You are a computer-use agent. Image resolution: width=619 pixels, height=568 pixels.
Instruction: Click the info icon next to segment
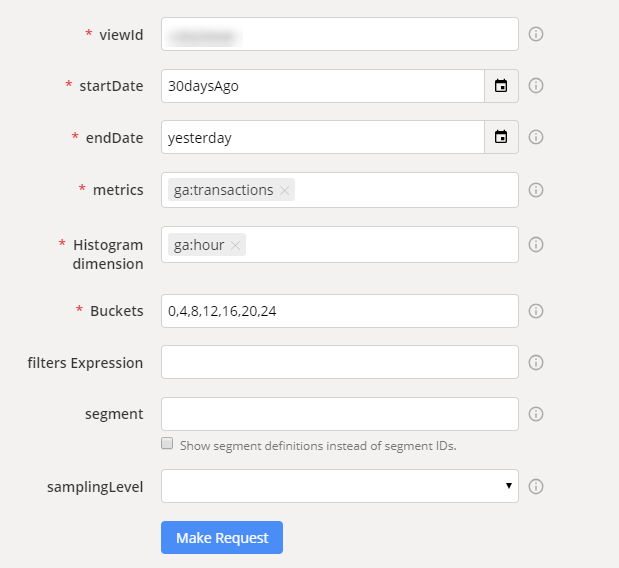coord(535,414)
